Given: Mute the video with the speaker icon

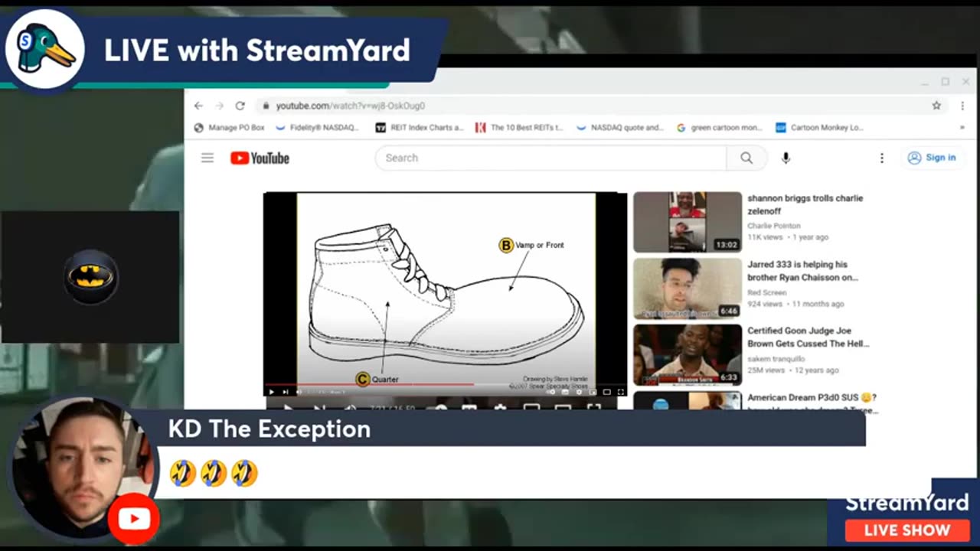Looking at the screenshot, I should coord(299,392).
